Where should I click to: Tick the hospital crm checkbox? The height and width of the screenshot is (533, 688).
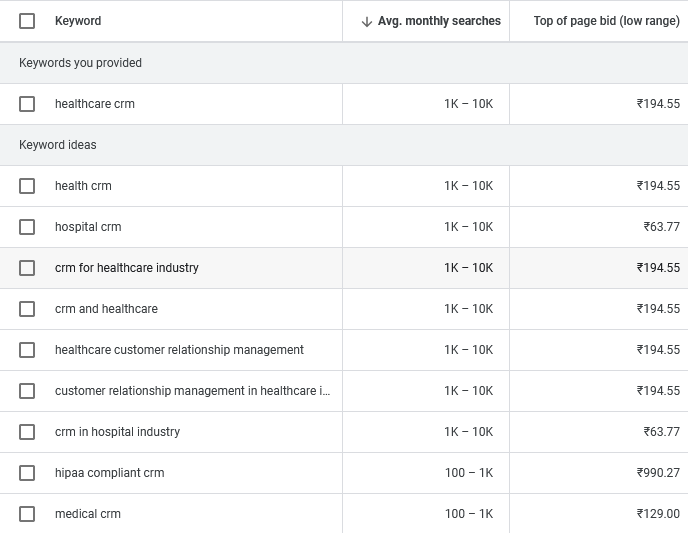(27, 227)
